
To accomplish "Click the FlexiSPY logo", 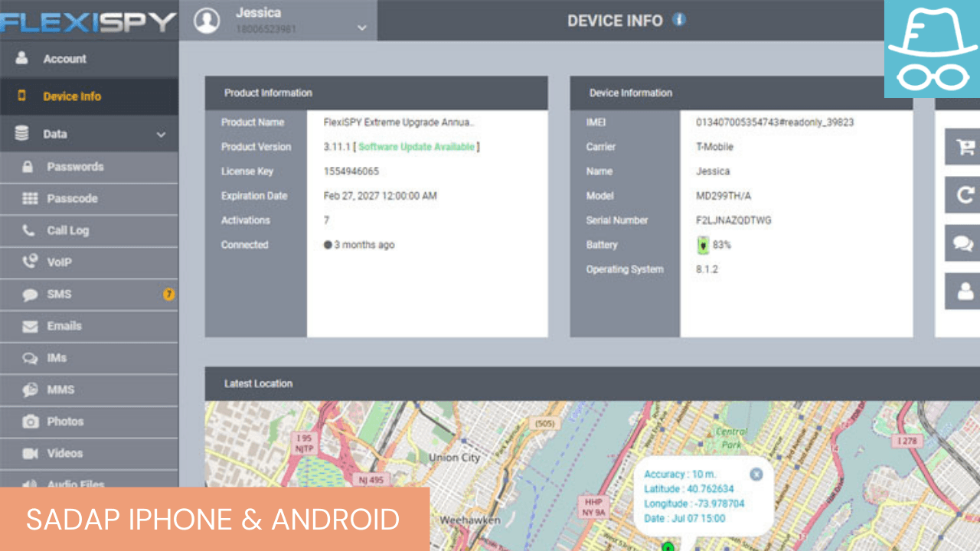I will pos(88,21).
